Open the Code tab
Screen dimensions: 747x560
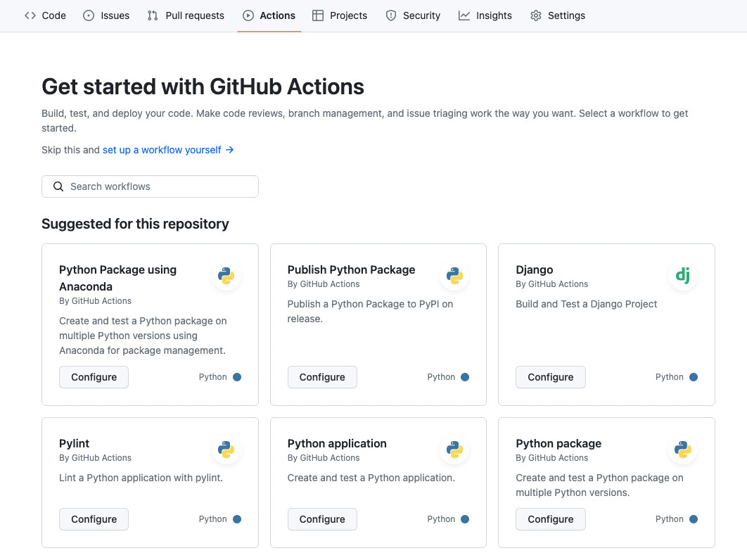[45, 15]
